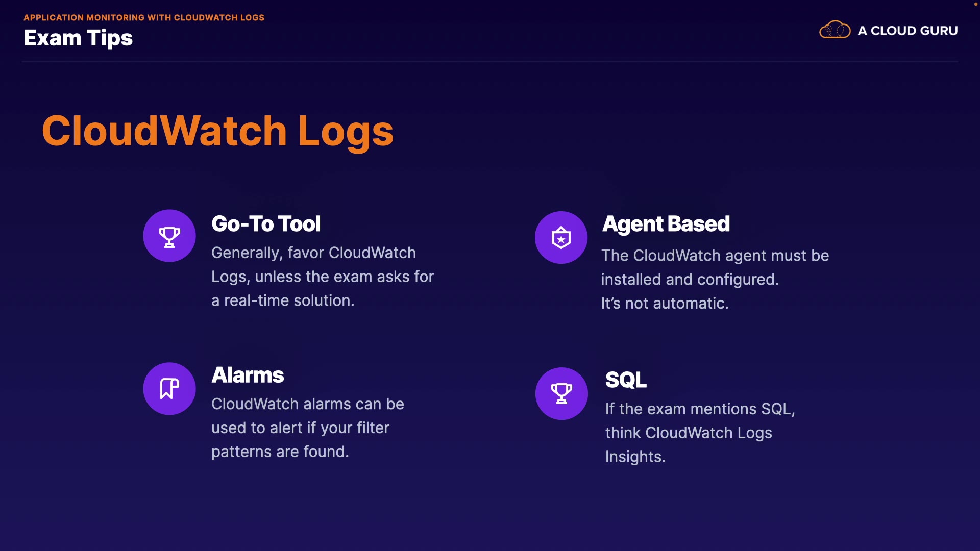Click the A Cloud Guru cloud logo
The image size is (980, 551).
[x=835, y=30]
